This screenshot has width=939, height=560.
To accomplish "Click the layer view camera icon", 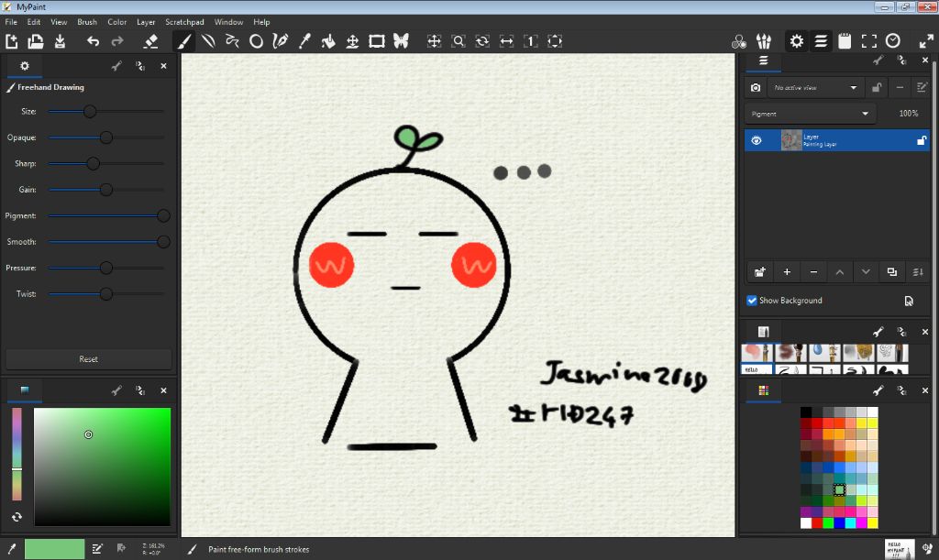I will coord(756,87).
